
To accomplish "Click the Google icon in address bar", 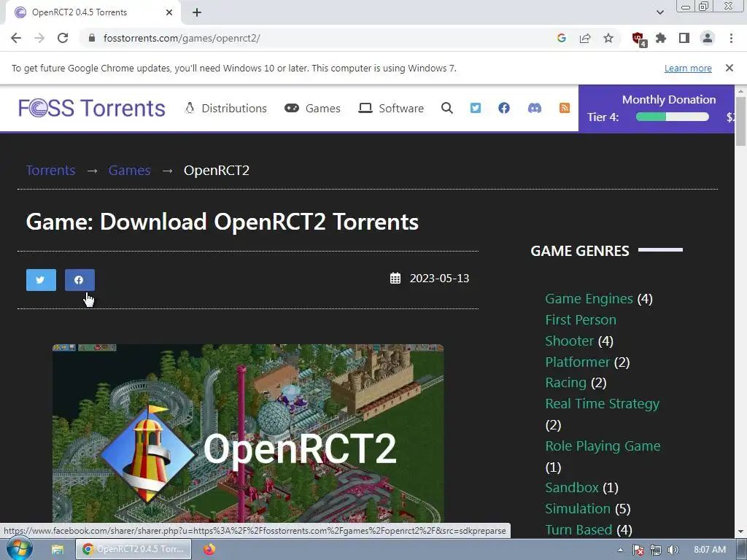I will click(x=562, y=38).
